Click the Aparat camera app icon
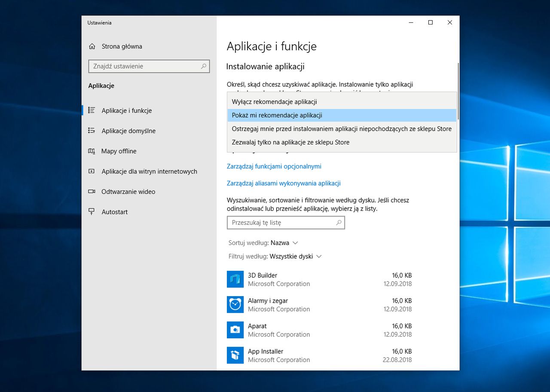The width and height of the screenshot is (550, 392). coord(235,330)
